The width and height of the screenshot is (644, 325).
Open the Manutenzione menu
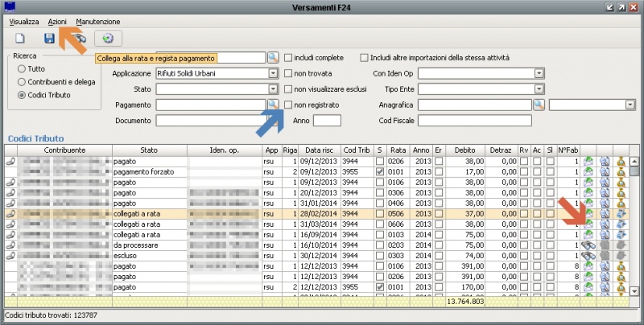(98, 21)
